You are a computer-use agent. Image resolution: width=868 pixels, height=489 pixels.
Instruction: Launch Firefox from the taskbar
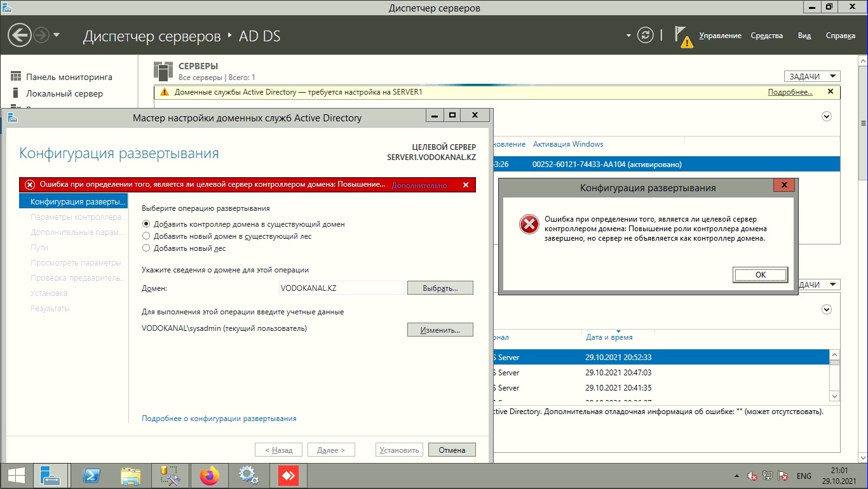[x=208, y=475]
